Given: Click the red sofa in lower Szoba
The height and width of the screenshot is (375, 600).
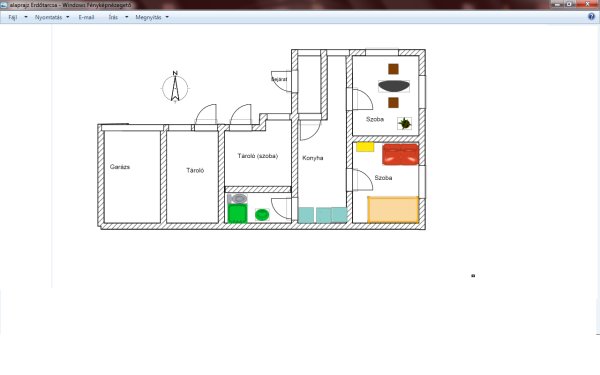Looking at the screenshot, I should [400, 154].
